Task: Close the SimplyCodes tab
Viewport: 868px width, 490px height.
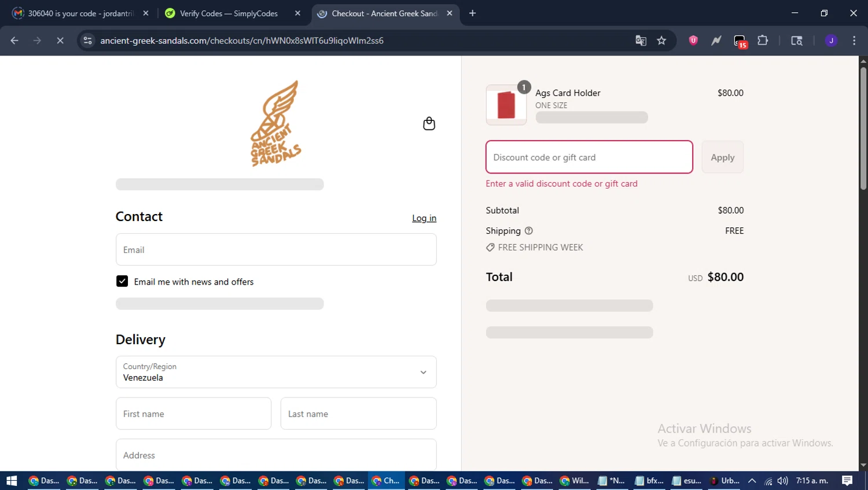Action: [x=297, y=13]
